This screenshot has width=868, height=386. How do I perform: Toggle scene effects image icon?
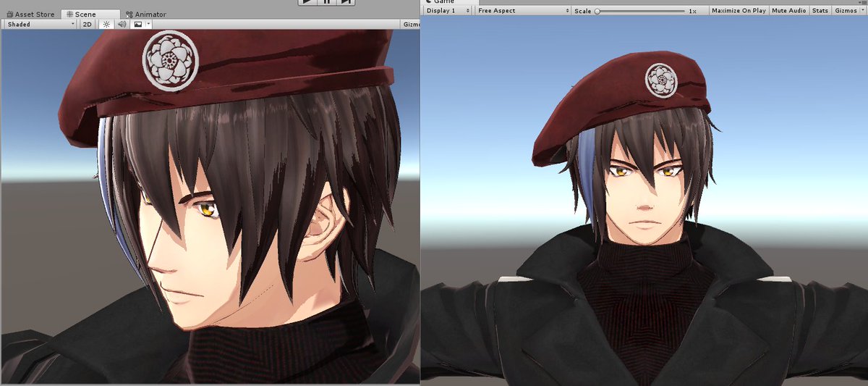click(137, 24)
